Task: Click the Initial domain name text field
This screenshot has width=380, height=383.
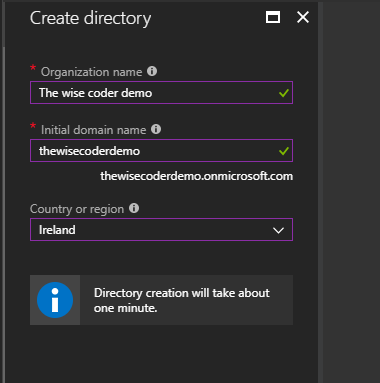Action: 161,151
